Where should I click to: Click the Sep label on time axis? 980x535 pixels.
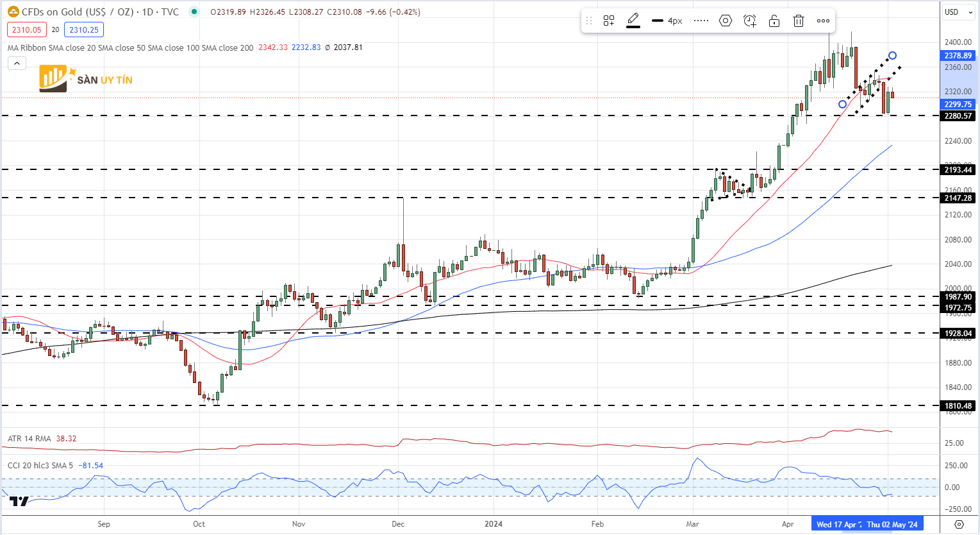tap(104, 524)
